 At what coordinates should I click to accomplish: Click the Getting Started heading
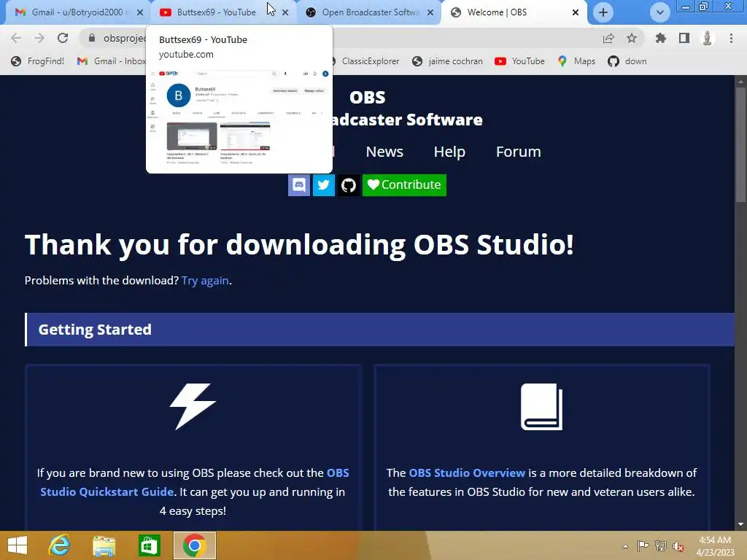pyautogui.click(x=95, y=330)
